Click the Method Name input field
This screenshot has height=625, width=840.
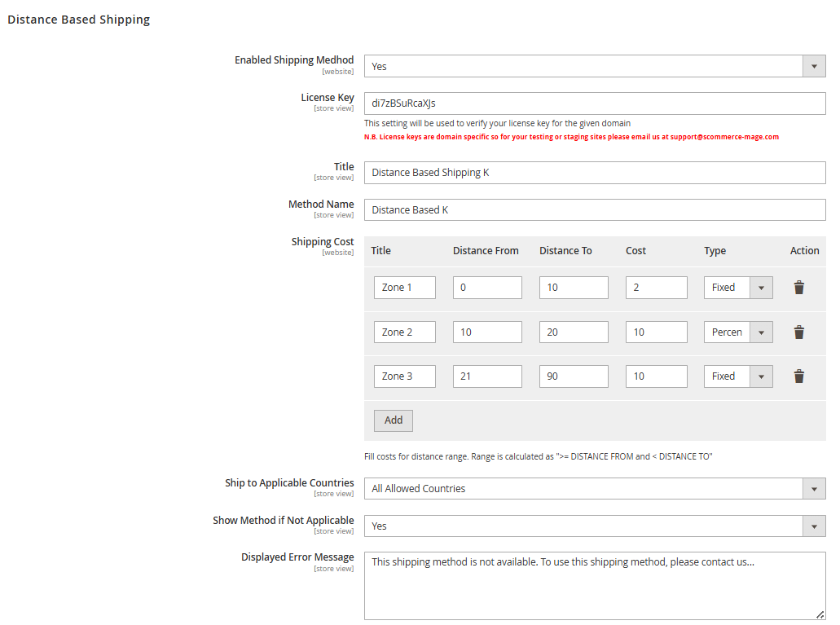pos(594,210)
